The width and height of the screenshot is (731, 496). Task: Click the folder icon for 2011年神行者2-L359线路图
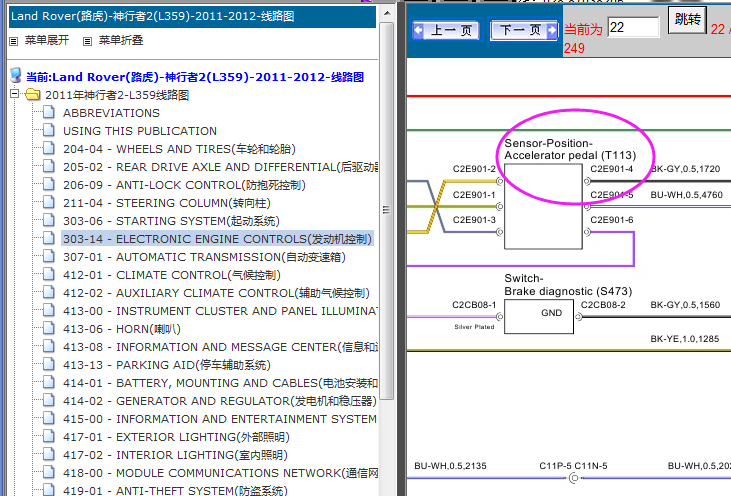click(x=33, y=95)
